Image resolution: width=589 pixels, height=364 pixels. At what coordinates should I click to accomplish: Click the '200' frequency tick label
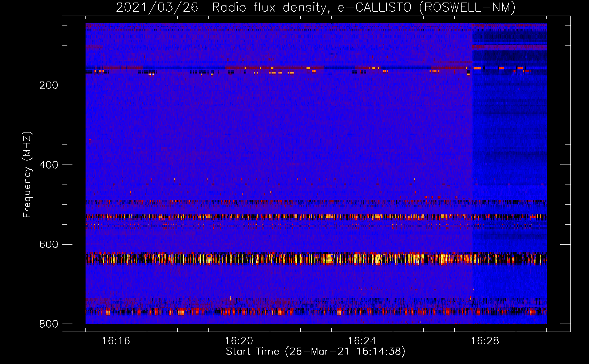[49, 85]
